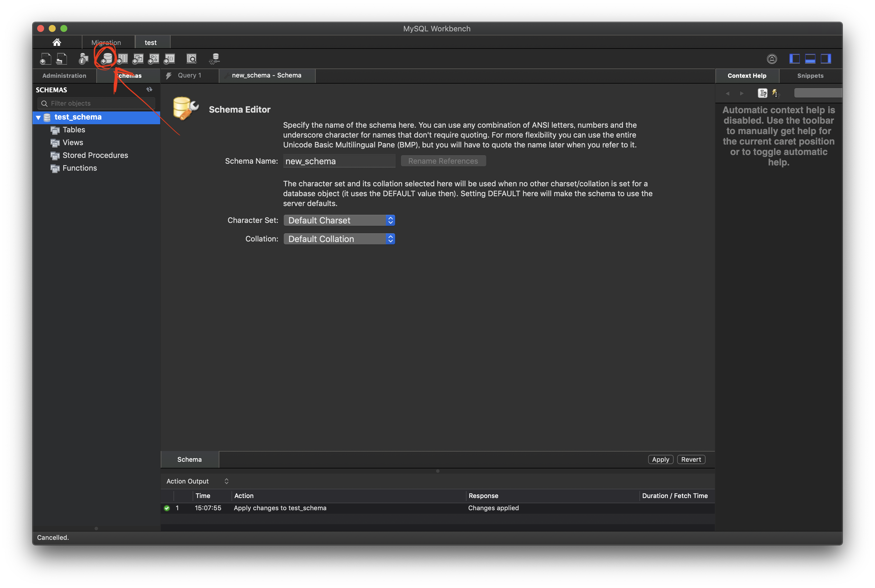The width and height of the screenshot is (875, 588).
Task: Click the Revert button
Action: click(691, 459)
